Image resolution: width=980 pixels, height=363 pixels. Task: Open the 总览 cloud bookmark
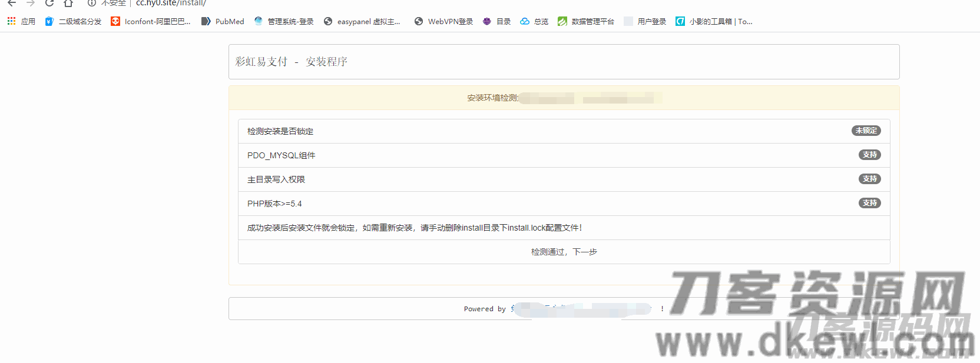[534, 22]
